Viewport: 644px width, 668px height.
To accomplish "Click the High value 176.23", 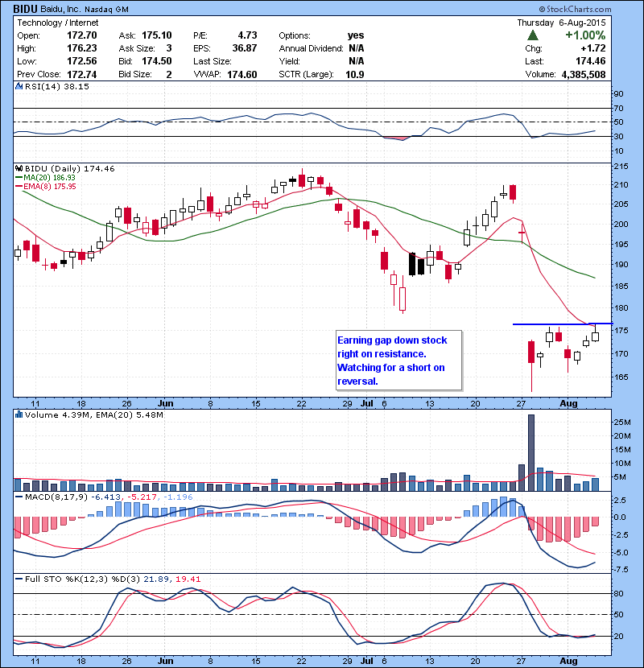I will (82, 48).
